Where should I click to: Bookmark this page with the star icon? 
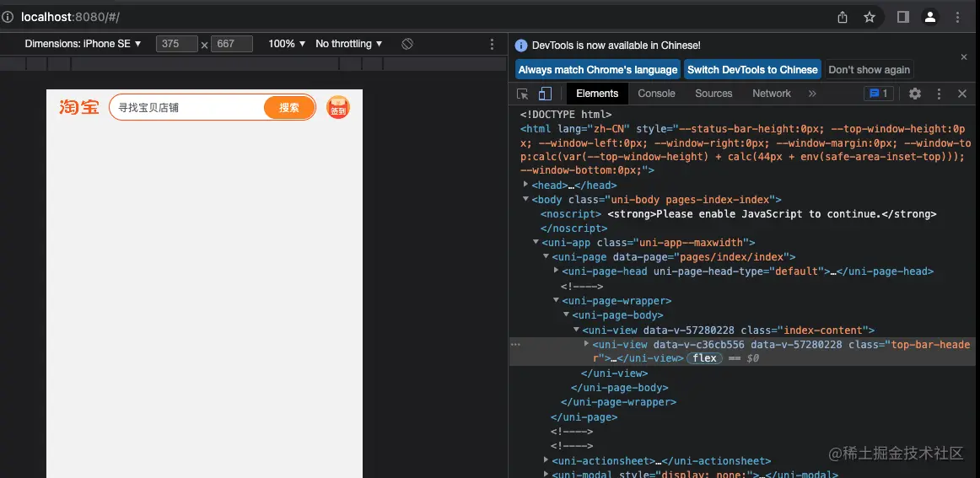click(x=870, y=18)
